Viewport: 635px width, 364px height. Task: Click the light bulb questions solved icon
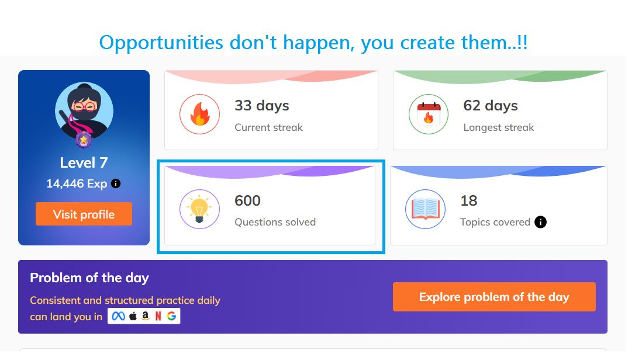point(199,209)
